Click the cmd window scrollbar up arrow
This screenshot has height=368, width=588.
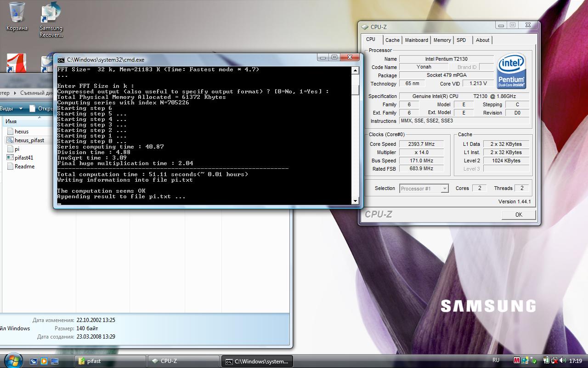pos(355,71)
